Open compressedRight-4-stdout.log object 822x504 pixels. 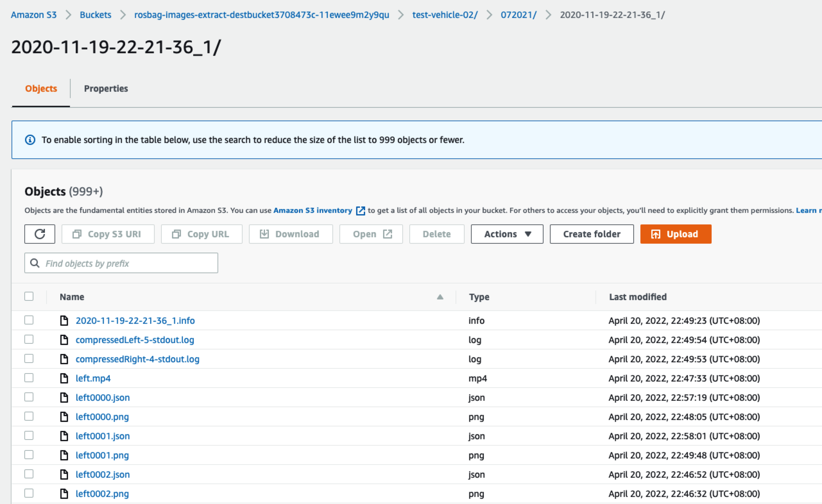point(137,359)
